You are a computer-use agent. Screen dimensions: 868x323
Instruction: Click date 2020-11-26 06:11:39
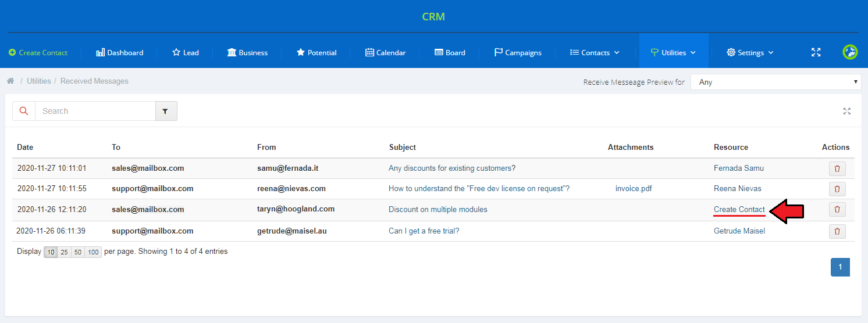51,231
